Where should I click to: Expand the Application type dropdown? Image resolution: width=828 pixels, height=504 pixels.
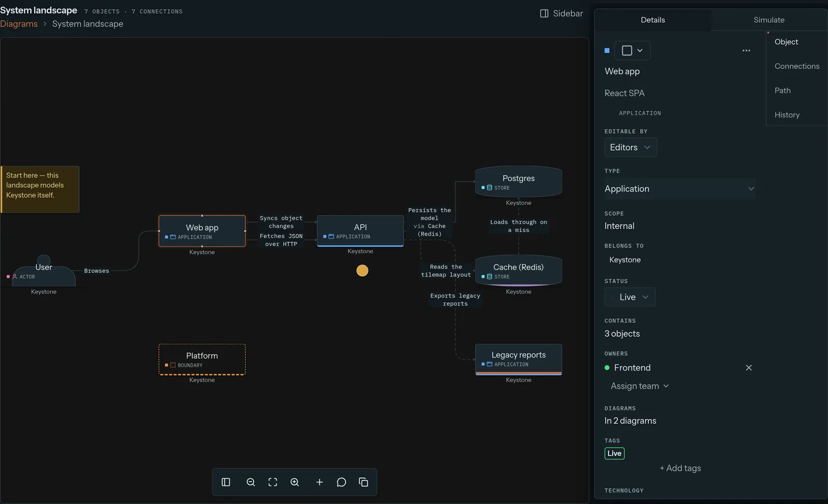[680, 189]
